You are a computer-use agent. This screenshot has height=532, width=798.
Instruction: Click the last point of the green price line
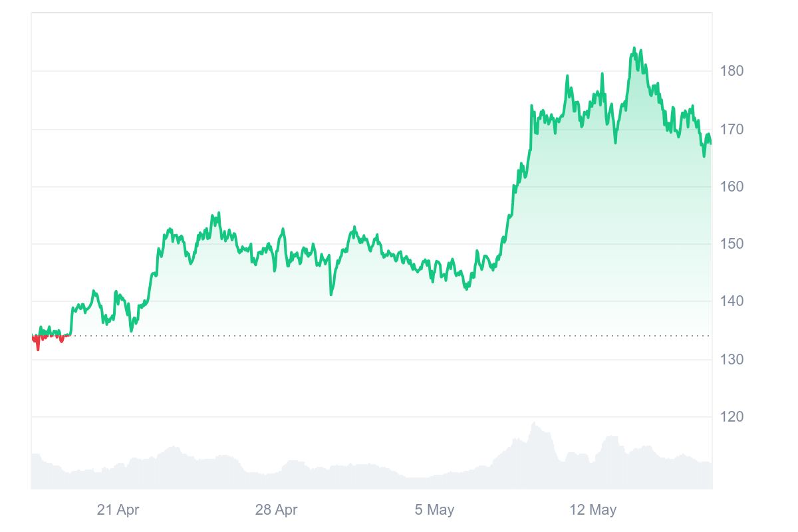[710, 142]
